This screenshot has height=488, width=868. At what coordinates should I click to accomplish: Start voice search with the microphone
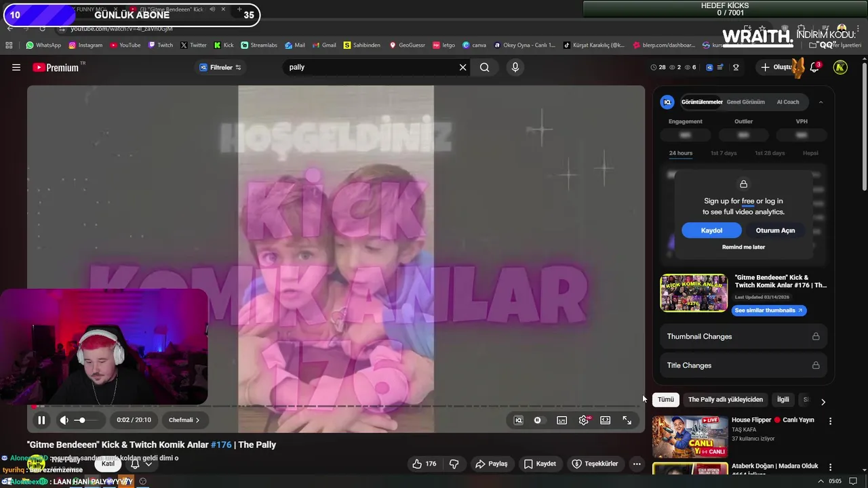[515, 67]
